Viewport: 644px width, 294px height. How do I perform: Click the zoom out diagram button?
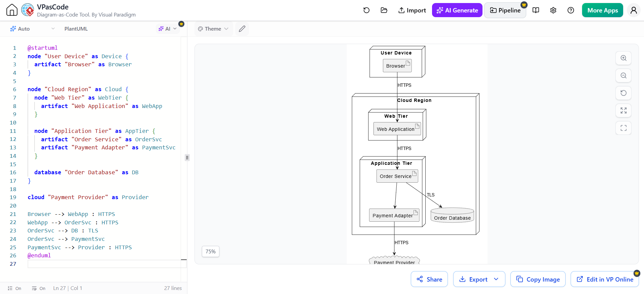pos(623,76)
